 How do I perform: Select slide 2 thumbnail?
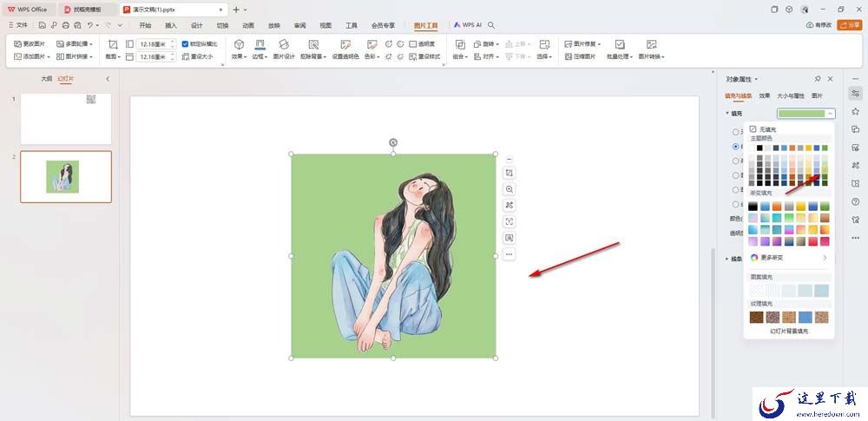click(66, 177)
